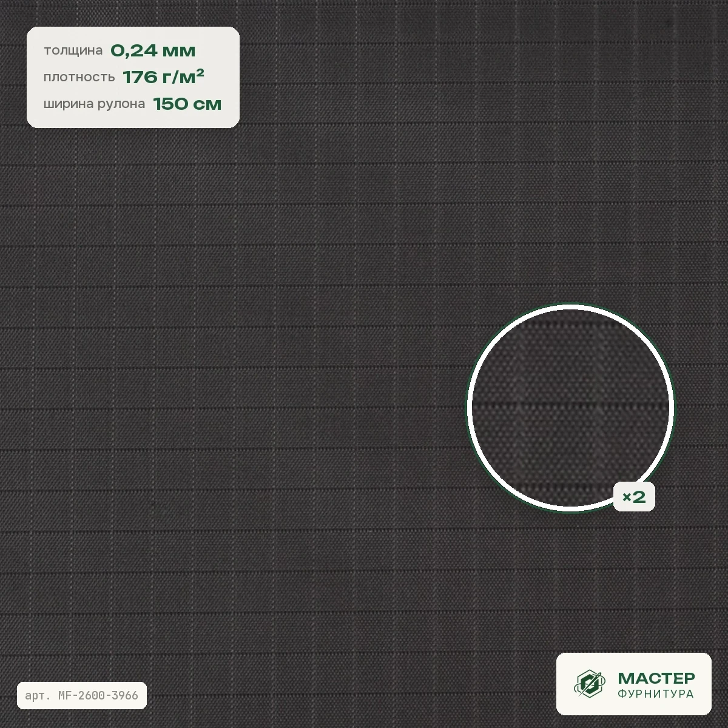Click the thickness value "0,24 мм"
Screen dimensions: 728x728
tap(153, 51)
